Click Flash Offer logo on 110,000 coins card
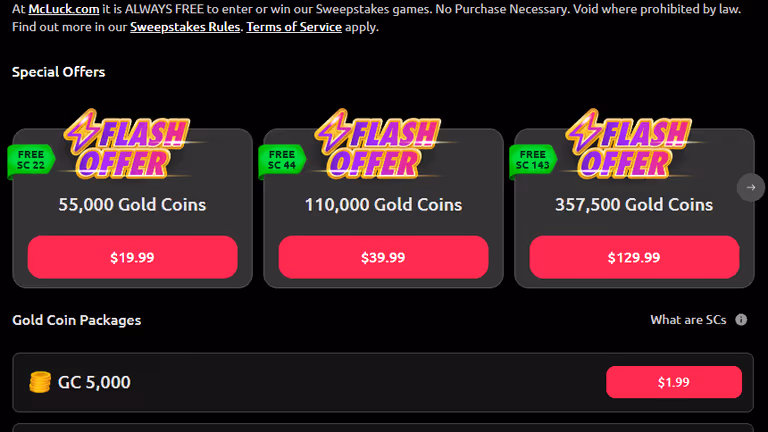The height and width of the screenshot is (432, 768). click(x=378, y=144)
